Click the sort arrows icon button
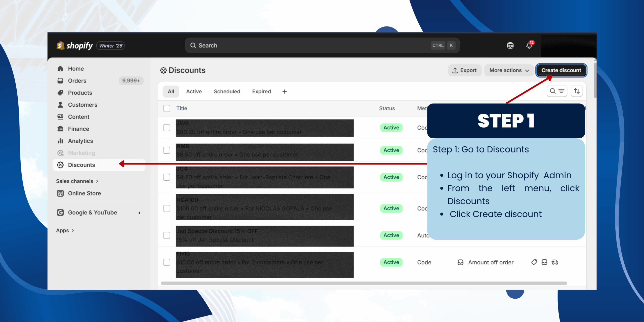Viewport: 644px width, 322px height. coord(577,91)
